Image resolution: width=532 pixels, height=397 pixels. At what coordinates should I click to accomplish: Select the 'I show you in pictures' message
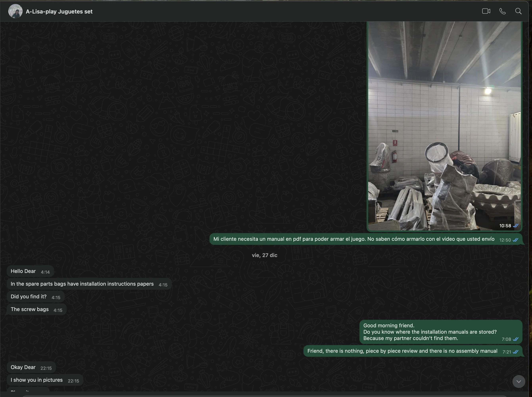[x=37, y=380]
